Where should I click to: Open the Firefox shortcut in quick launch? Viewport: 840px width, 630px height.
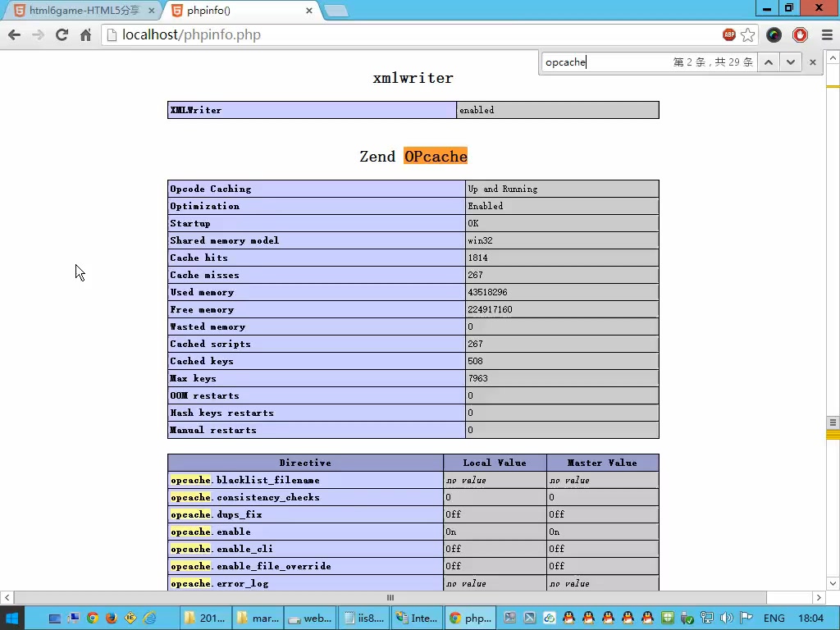(x=111, y=619)
